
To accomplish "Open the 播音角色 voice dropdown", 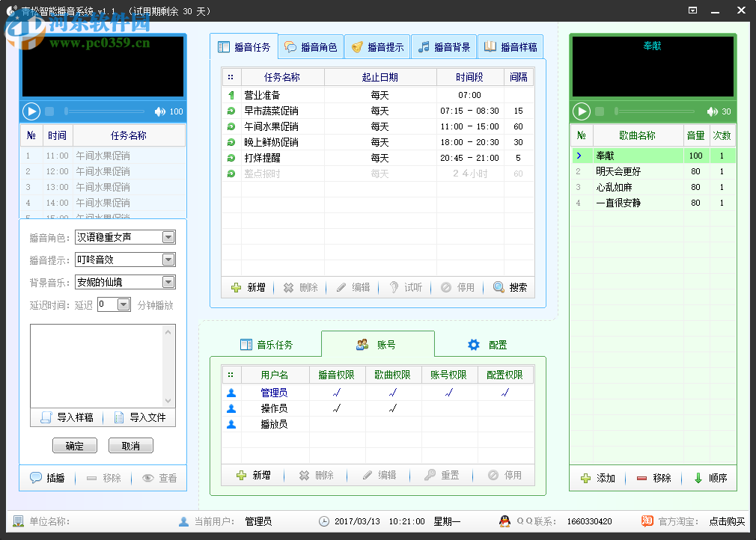I will coord(170,236).
